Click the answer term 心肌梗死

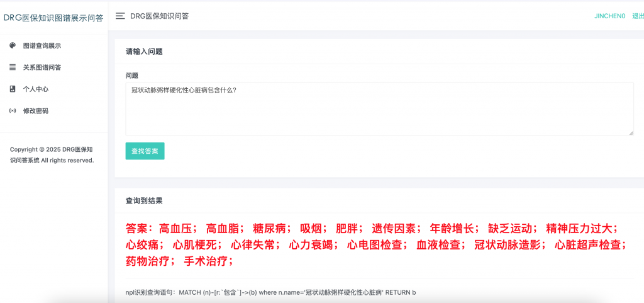195,245
